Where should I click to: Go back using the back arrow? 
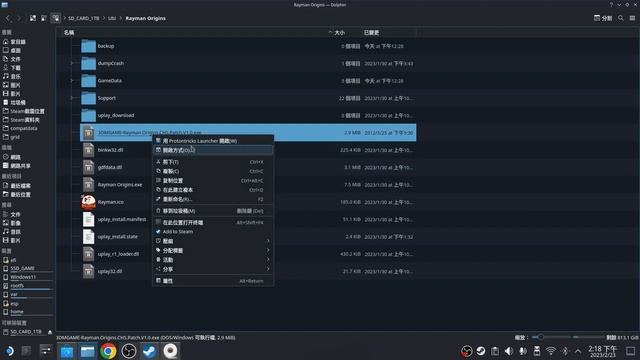point(8,18)
